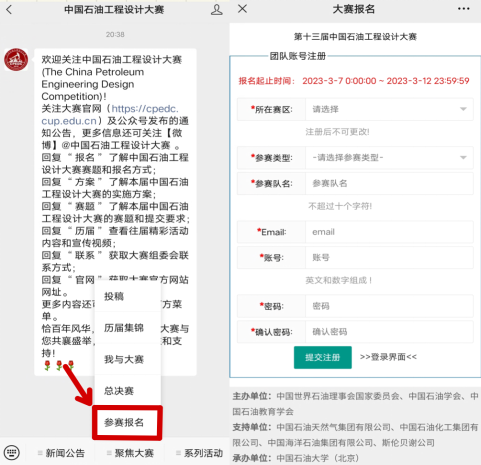481x465 pixels.
Task: Click the 报名起止时间 red deadline text
Action: [x=354, y=81]
